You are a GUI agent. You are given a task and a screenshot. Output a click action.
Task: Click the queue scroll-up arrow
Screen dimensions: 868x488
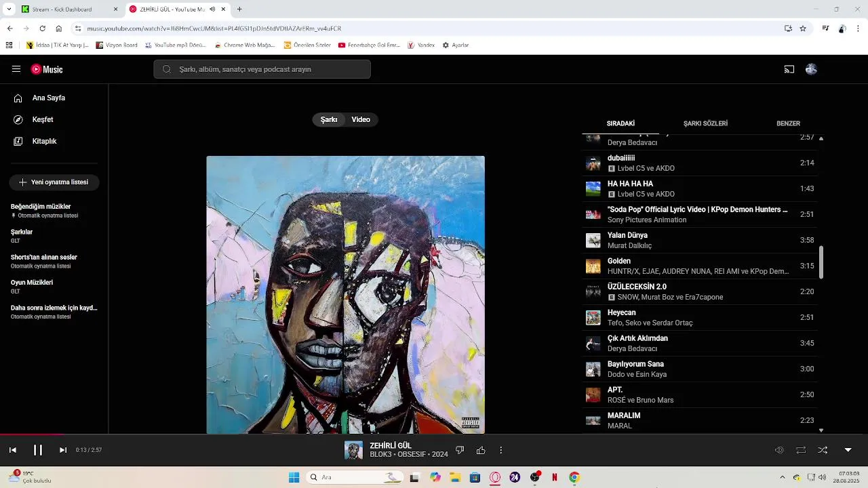[x=821, y=138]
